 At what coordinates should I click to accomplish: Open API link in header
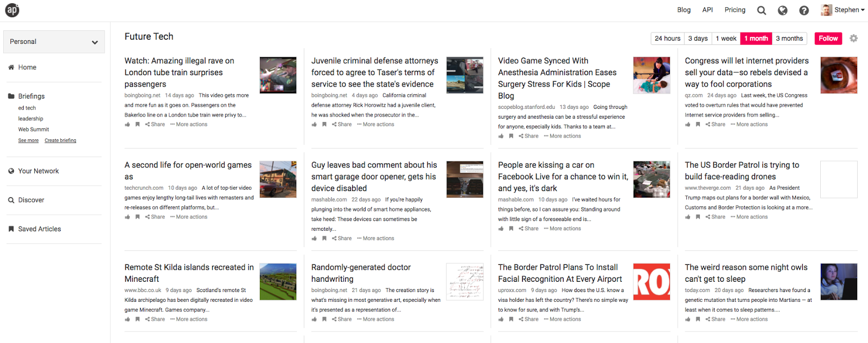coord(707,10)
